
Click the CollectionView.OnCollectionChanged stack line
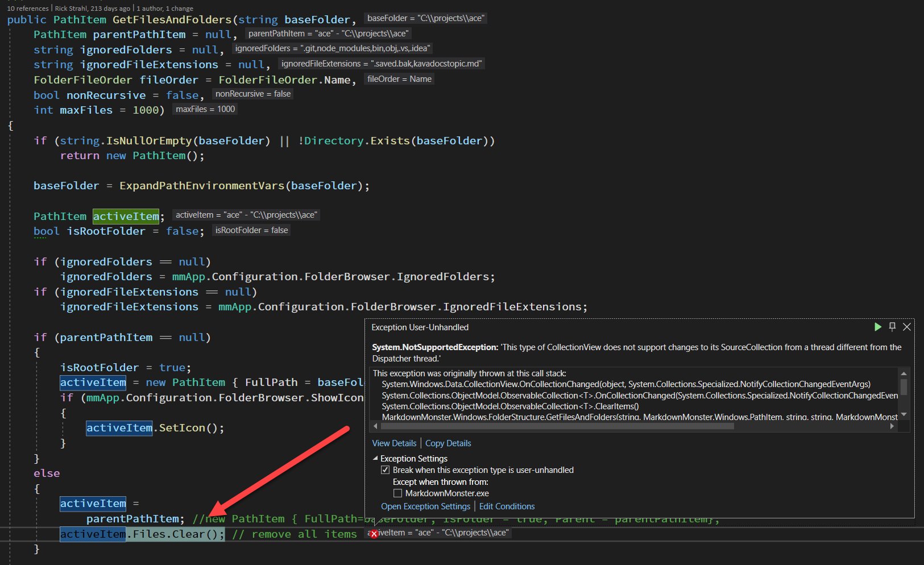point(626,384)
